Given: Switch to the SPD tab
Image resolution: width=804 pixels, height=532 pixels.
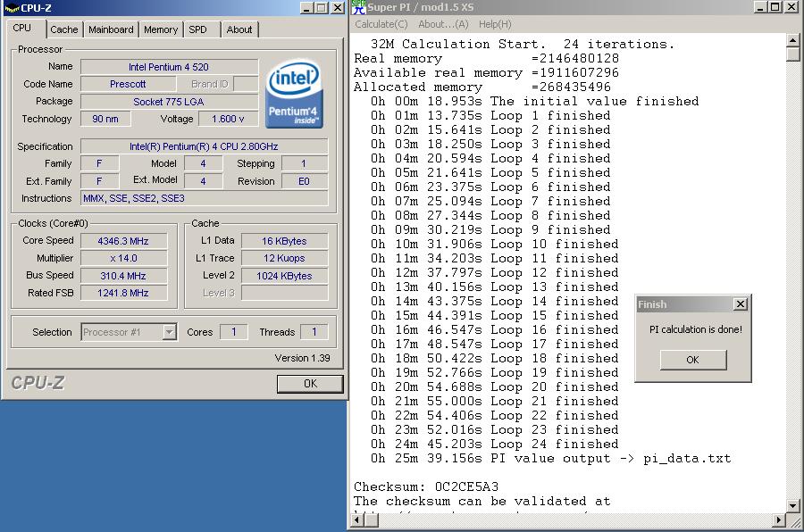Looking at the screenshot, I should coord(198,29).
